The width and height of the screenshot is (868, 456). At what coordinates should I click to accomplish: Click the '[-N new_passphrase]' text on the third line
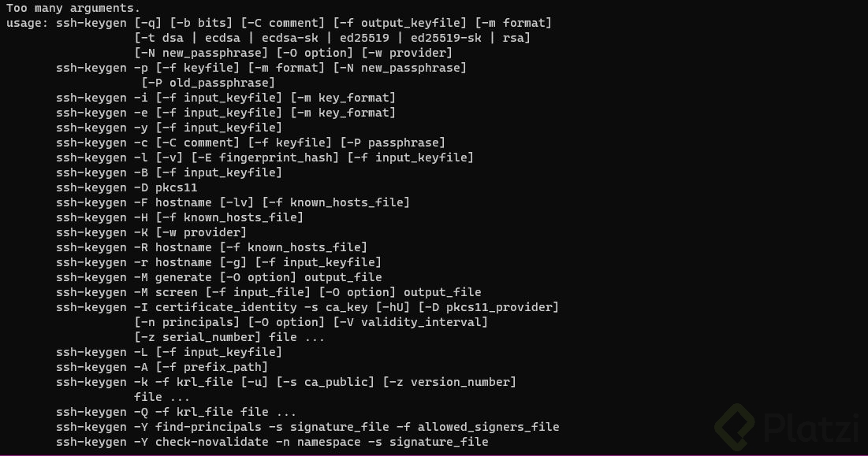[x=201, y=53]
